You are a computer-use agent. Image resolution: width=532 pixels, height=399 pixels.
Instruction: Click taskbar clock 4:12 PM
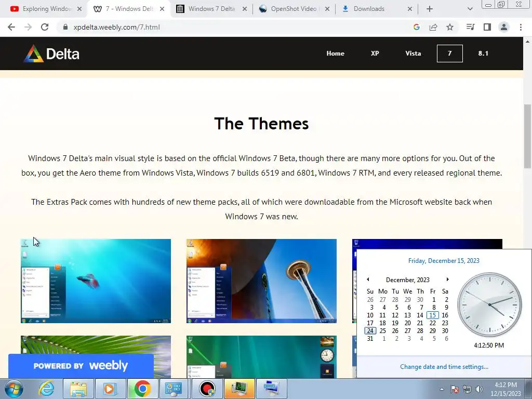pos(506,389)
